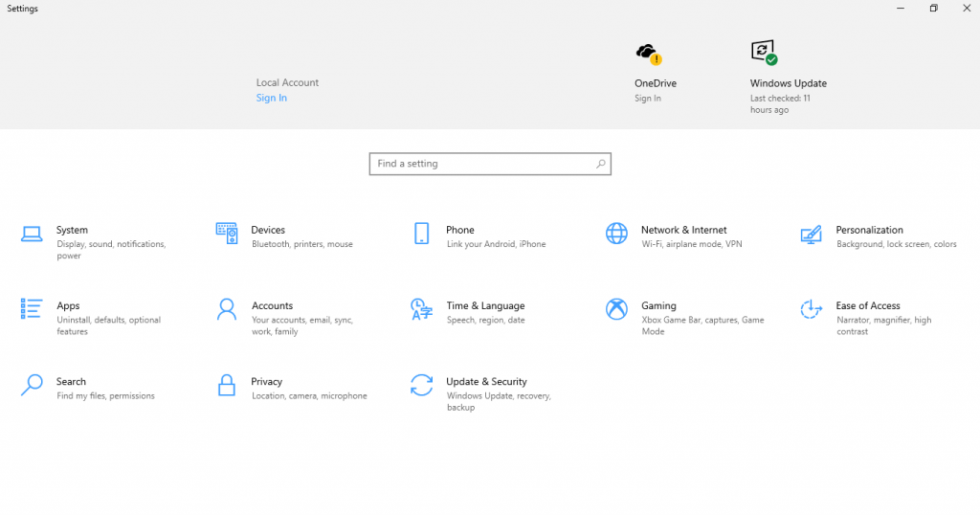This screenshot has height=515, width=980.
Task: Open the OneDrive header label
Action: [655, 83]
